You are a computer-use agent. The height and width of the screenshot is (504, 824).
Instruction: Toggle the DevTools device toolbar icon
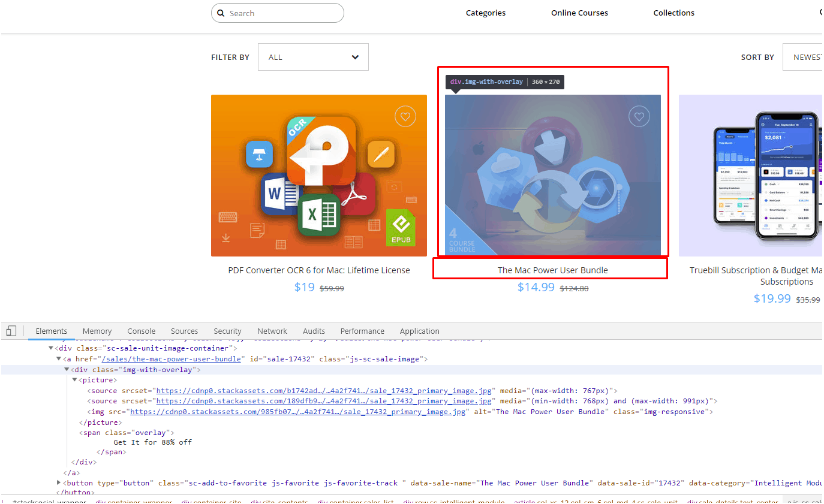click(11, 331)
